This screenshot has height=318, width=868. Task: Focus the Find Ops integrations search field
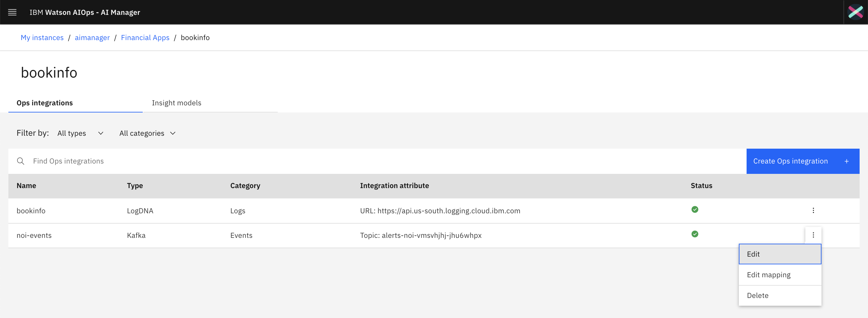click(377, 161)
